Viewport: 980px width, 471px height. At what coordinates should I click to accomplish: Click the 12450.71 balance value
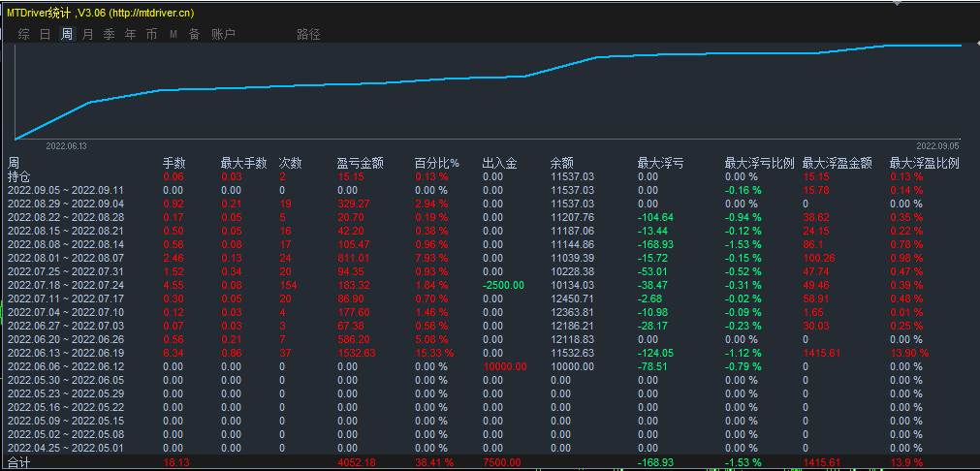click(572, 298)
